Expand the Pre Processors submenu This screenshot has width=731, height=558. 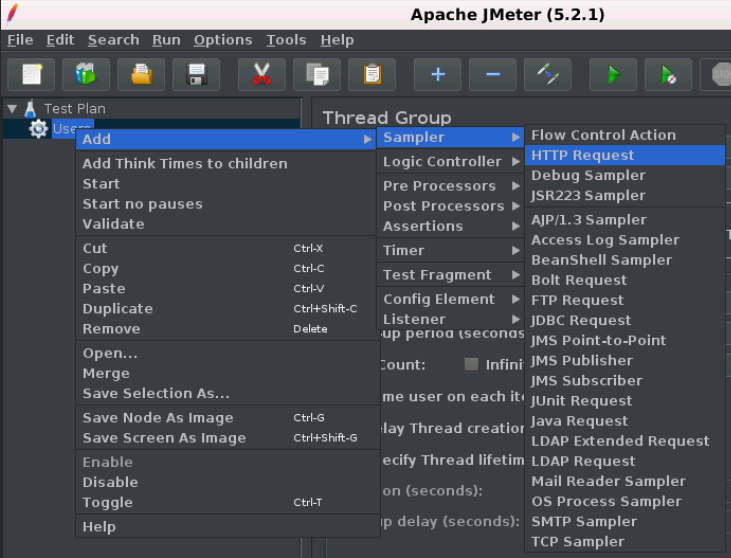(x=450, y=186)
